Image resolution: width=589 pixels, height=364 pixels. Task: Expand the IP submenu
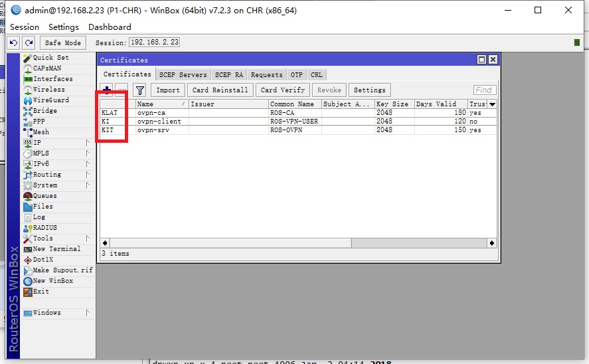pyautogui.click(x=37, y=143)
